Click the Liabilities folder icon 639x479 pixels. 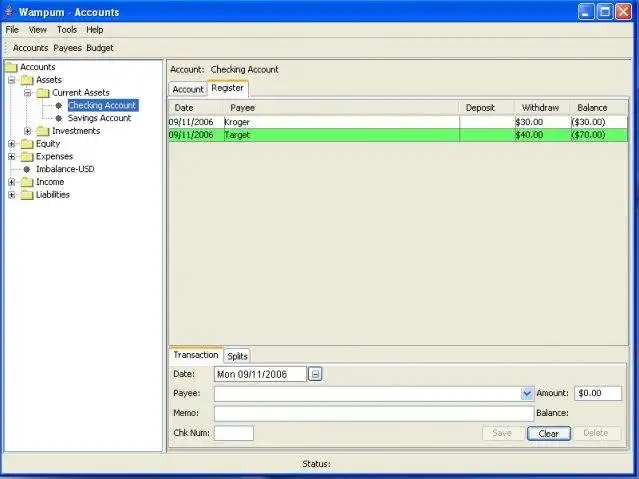coord(27,195)
